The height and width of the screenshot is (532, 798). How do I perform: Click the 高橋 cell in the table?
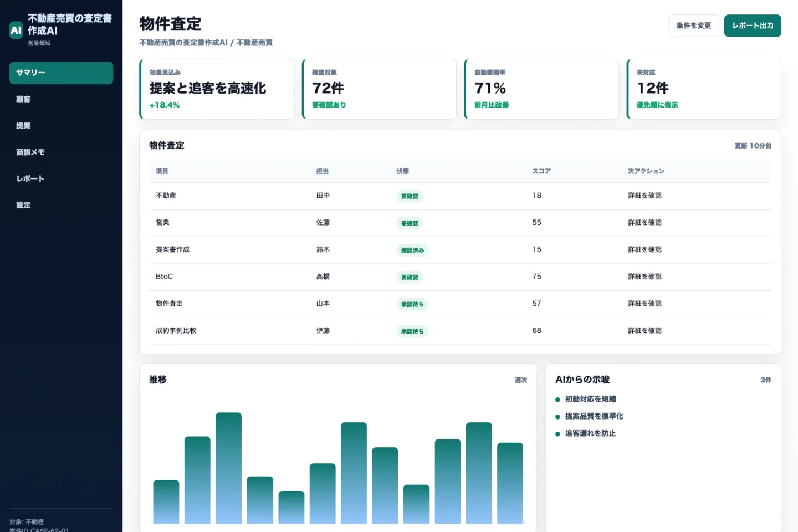point(323,277)
